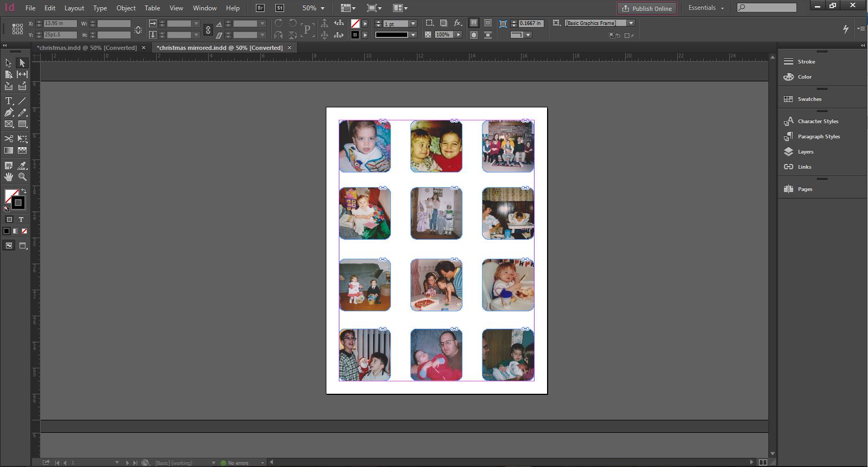Open the Stroke panel
Screen dimensions: 868x467
pos(806,62)
